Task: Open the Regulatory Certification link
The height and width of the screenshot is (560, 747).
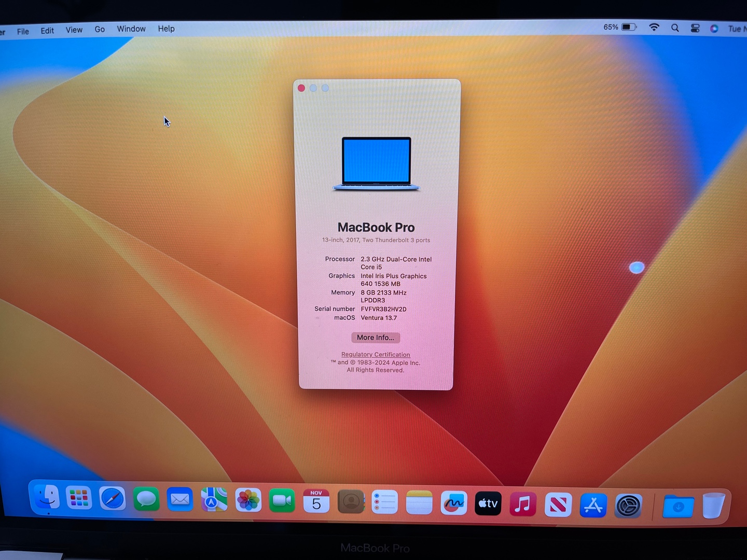Action: tap(376, 355)
